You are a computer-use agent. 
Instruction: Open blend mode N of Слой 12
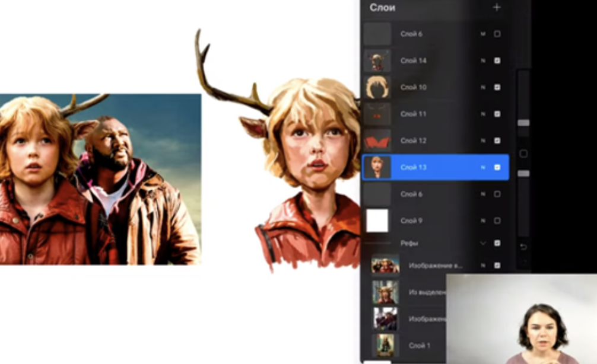coord(483,141)
